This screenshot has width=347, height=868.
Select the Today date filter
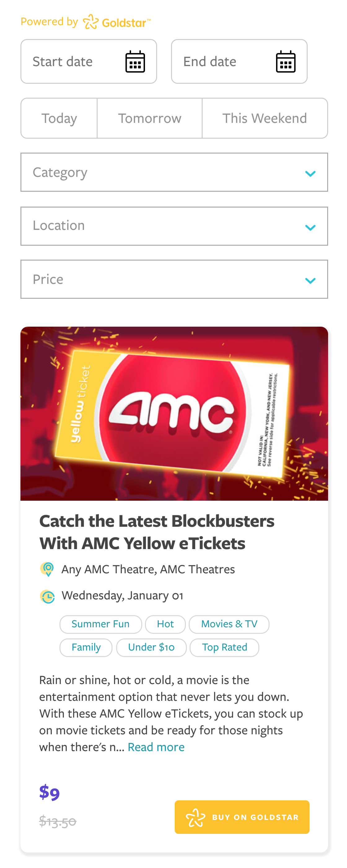59,118
